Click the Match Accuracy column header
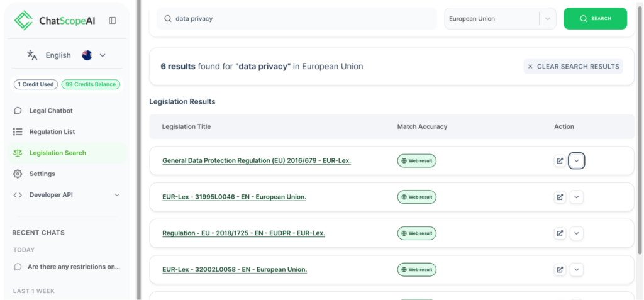644x300 pixels. tap(422, 126)
